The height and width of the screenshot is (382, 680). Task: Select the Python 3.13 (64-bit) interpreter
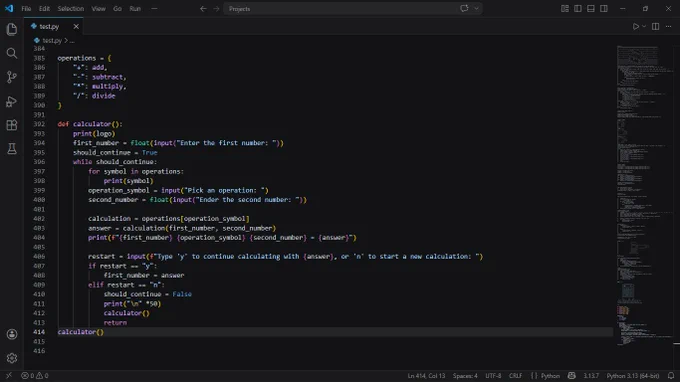(x=633, y=376)
